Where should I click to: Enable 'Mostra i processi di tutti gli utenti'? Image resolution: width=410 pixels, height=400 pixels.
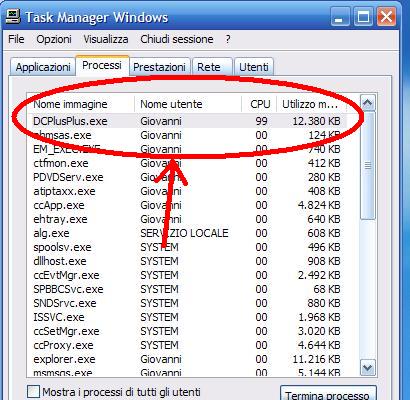(x=33, y=392)
